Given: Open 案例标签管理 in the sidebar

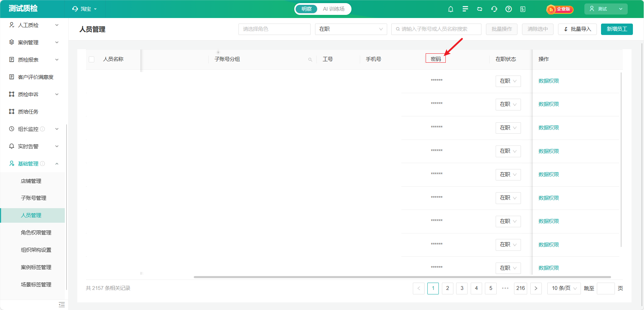Looking at the screenshot, I should pyautogui.click(x=36, y=267).
